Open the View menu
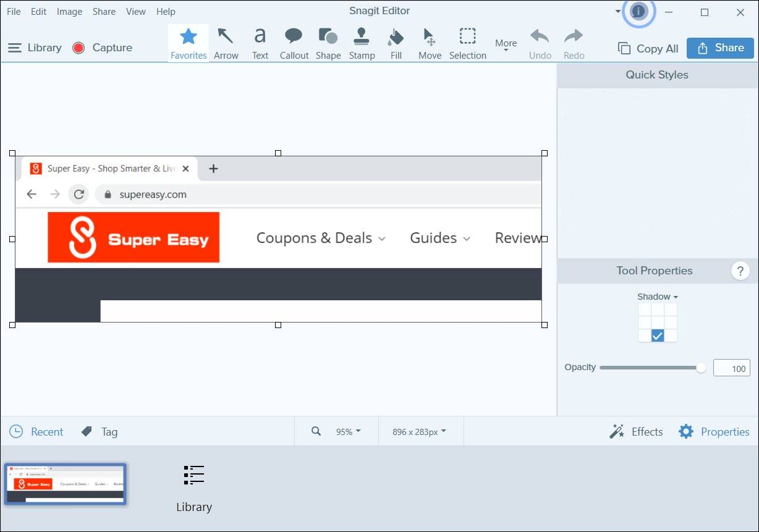759x532 pixels. [x=135, y=11]
